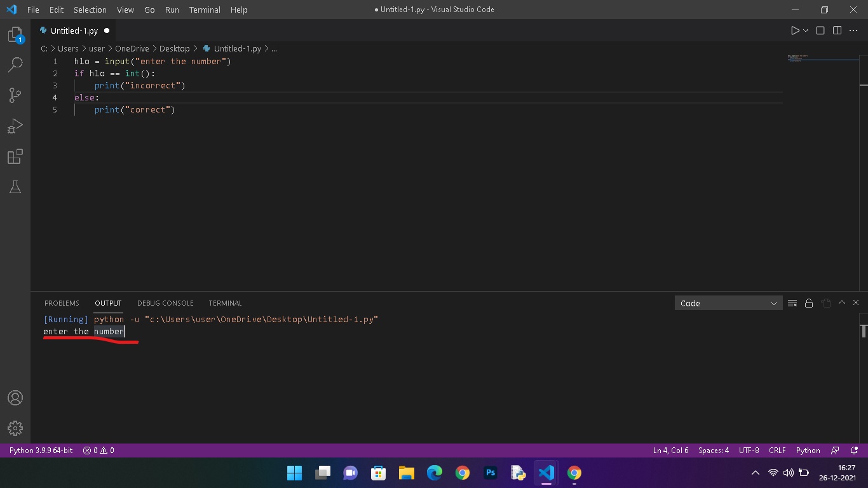Expand hidden system tray icons
868x488 pixels.
755,473
